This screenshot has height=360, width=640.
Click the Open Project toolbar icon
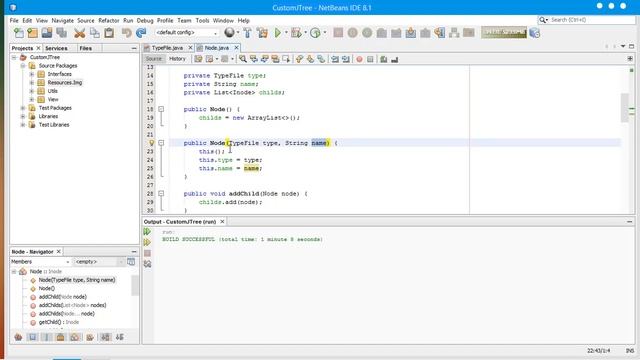47,33
